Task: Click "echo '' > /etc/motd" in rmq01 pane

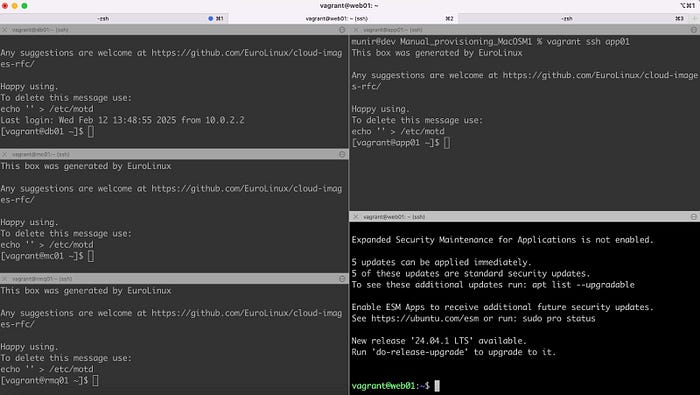Action: click(x=47, y=369)
